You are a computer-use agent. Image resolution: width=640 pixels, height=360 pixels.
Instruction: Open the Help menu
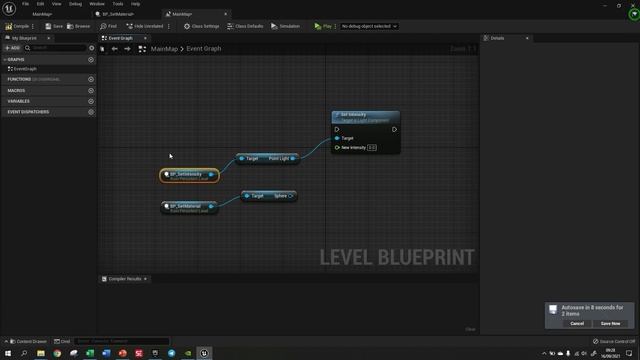coord(136,4)
